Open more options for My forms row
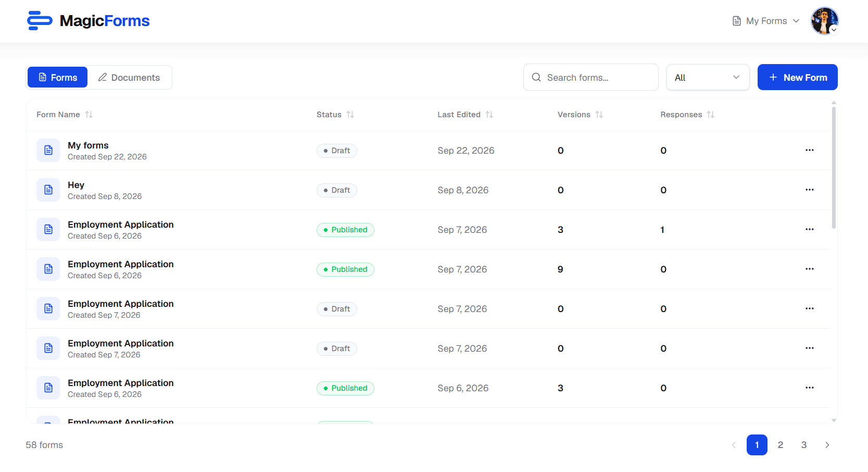 [x=809, y=150]
